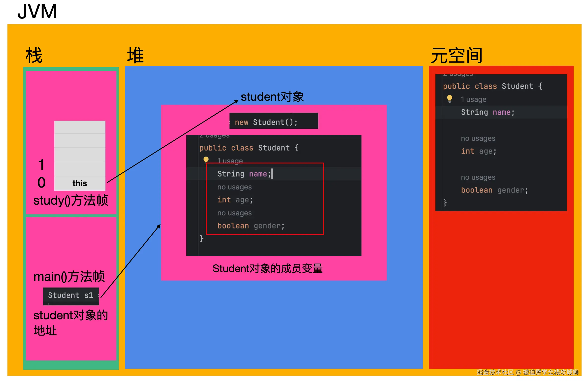This screenshot has width=588, height=385.
Task: Click 'Student对象的成员变量' caption
Action: coord(267,268)
